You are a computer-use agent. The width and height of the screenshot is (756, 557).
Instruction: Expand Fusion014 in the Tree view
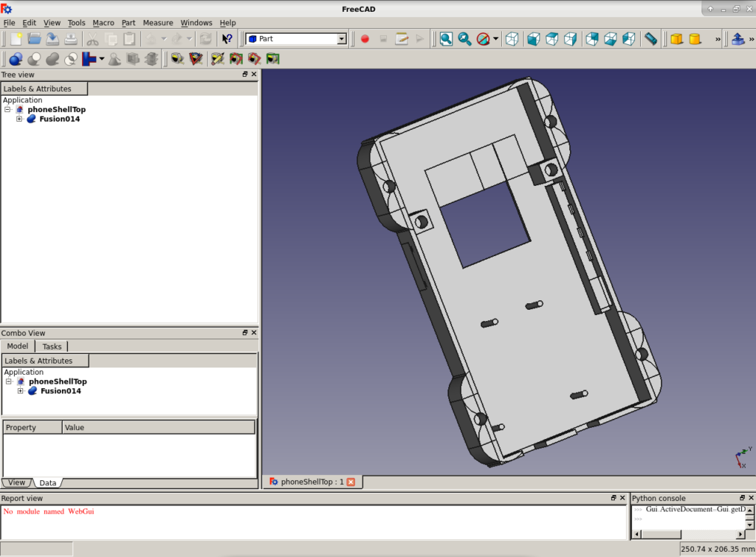tap(19, 119)
